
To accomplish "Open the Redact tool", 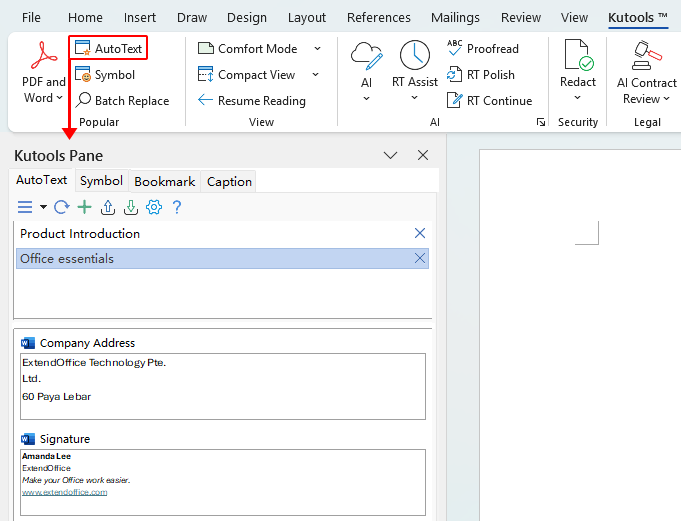I will [x=578, y=64].
